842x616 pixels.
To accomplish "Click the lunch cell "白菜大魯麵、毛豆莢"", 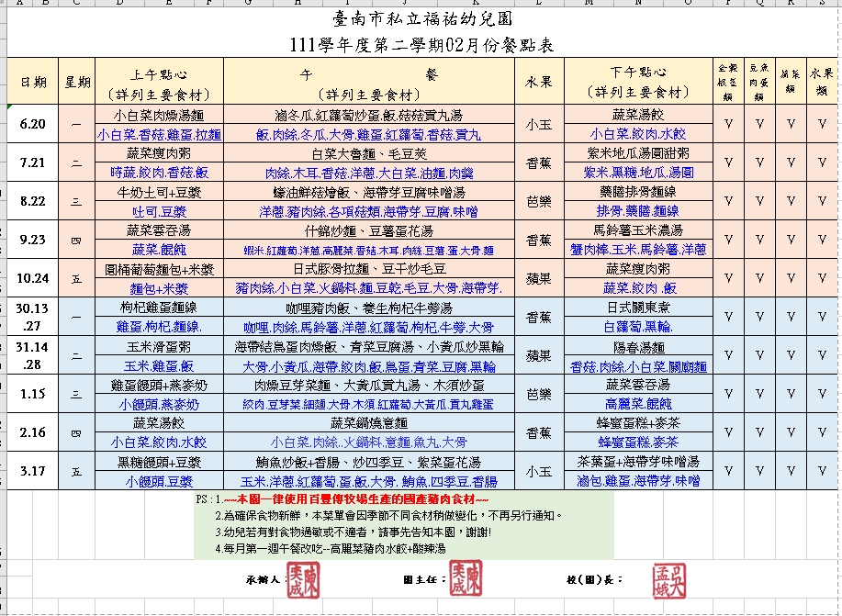I will coord(369,153).
